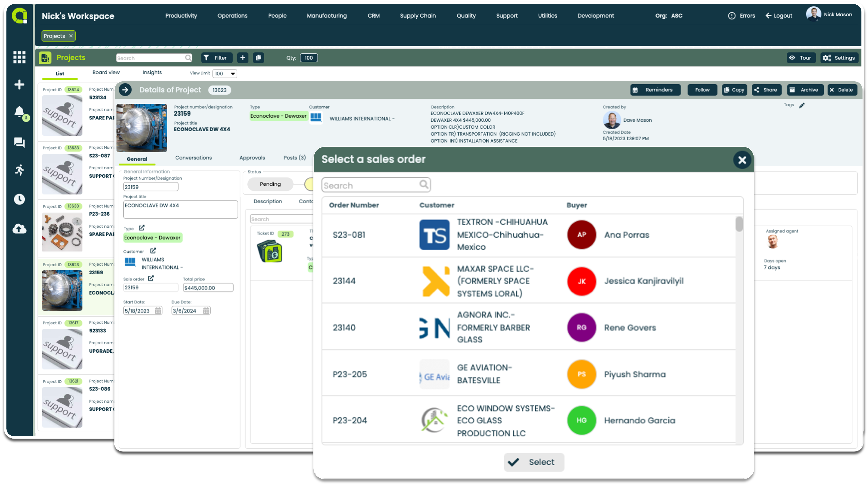
Task: Click the Project title text box
Action: (180, 209)
